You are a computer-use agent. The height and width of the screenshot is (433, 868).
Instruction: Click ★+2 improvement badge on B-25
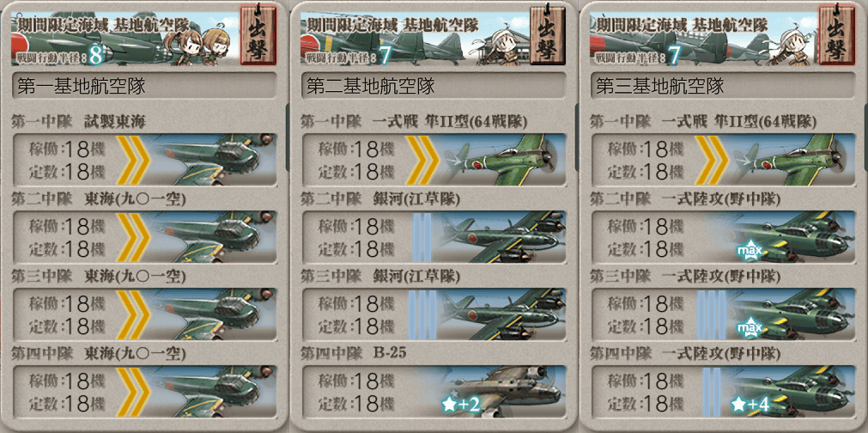click(x=460, y=406)
